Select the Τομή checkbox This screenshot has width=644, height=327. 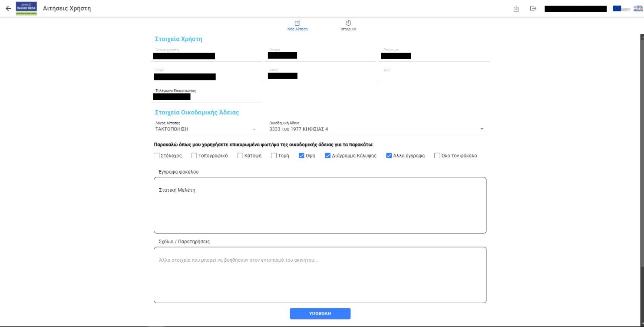[x=274, y=156]
